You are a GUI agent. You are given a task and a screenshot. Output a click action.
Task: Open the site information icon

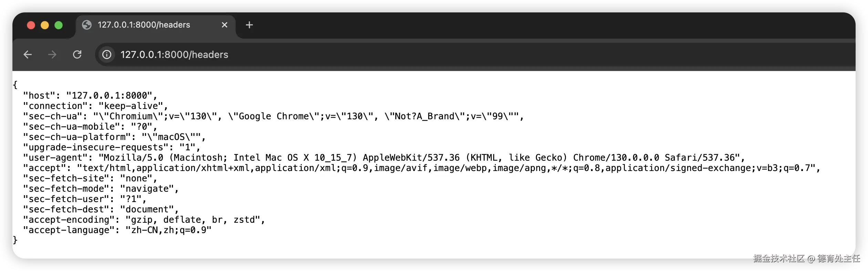[x=107, y=54]
